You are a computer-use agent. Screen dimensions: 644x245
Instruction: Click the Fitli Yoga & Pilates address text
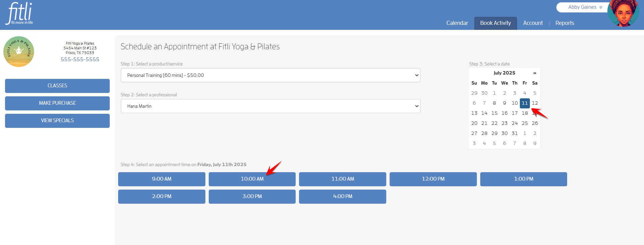(80, 48)
